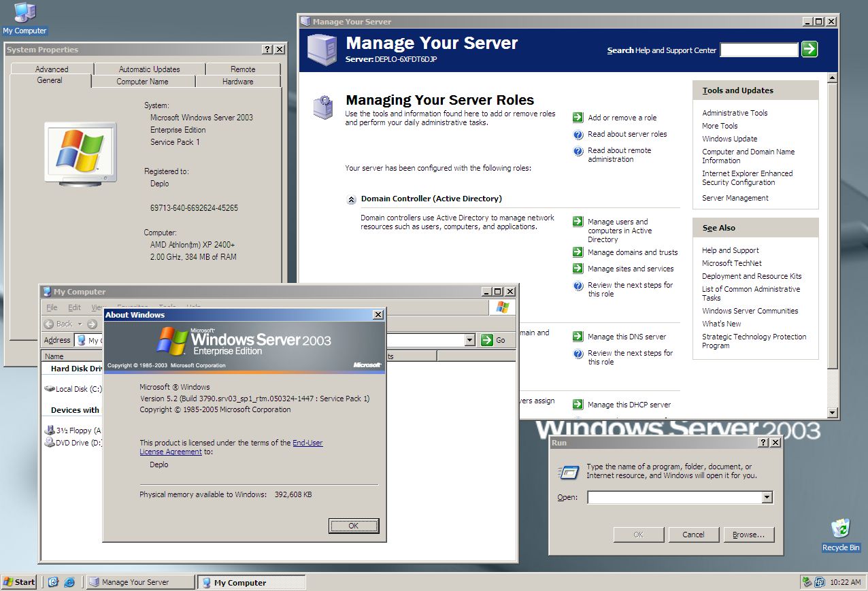
Task: Click scroll down arrow in Manage Your Server
Action: [832, 412]
